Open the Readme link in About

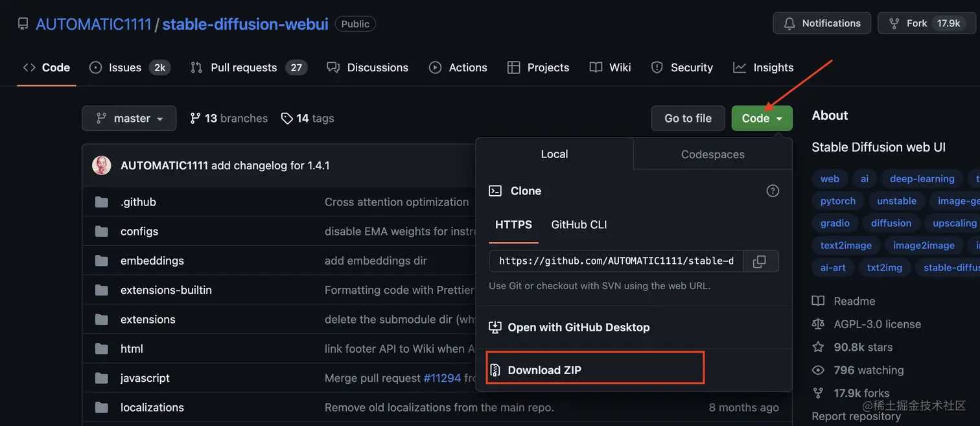pos(854,301)
